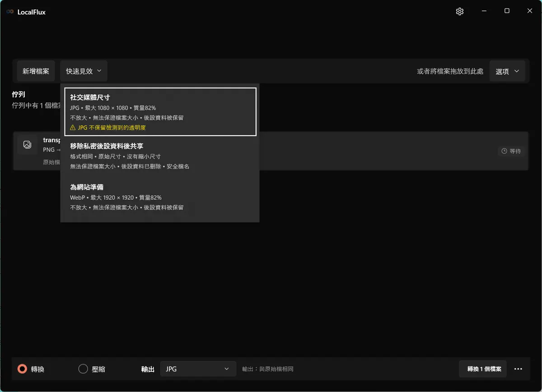The height and width of the screenshot is (392, 542).
Task: Select the 轉換 radio button
Action: [22, 369]
